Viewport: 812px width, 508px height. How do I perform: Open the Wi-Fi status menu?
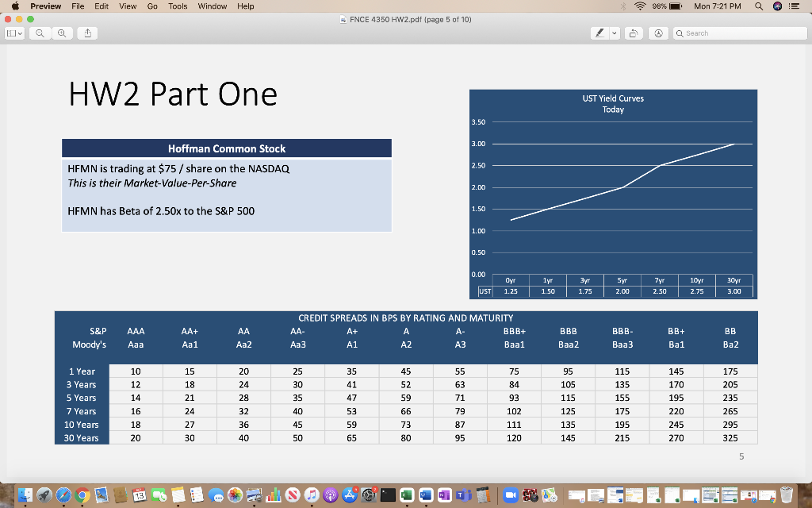640,6
